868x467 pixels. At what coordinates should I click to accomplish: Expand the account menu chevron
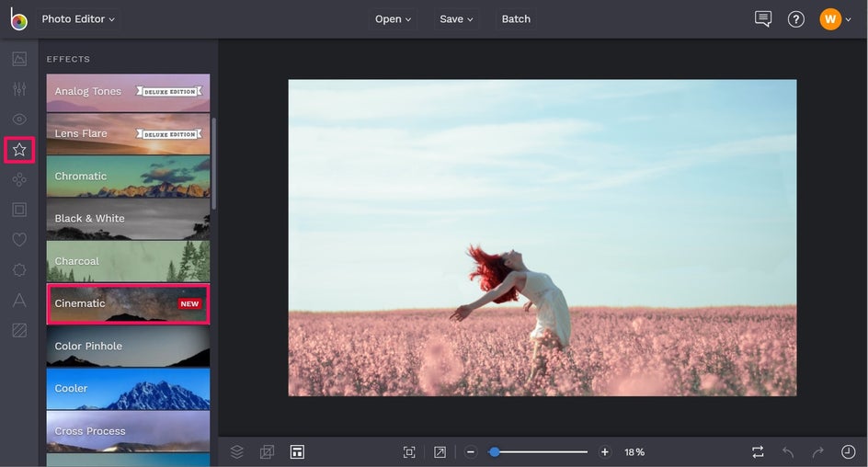(x=848, y=19)
